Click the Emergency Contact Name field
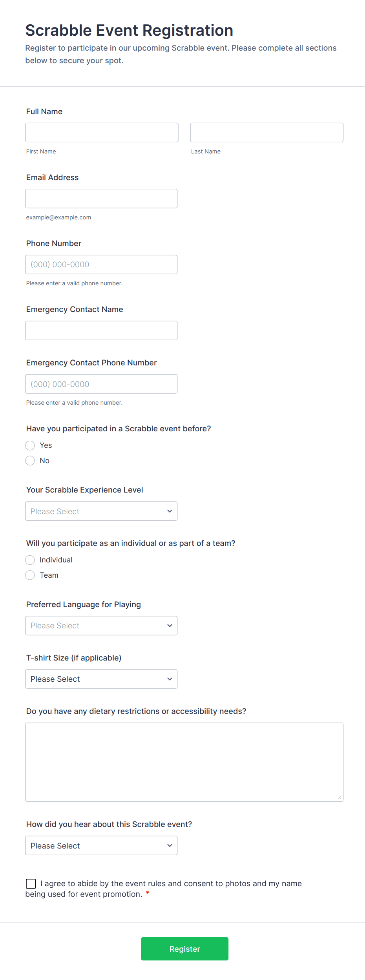This screenshot has width=365, height=980. coord(101,330)
